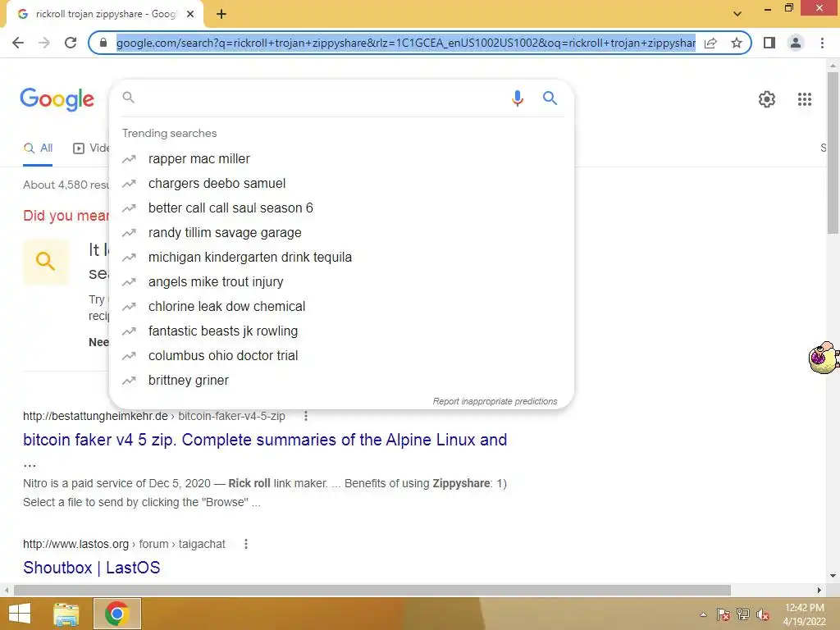Screen dimensions: 840x630
Task: Open options for bestattungheimkehr.de result
Action: click(306, 416)
